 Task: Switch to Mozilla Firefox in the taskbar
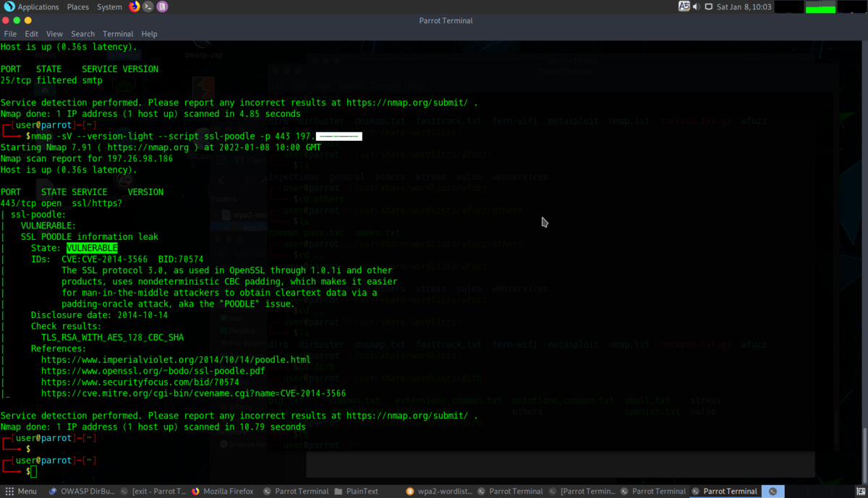[222, 491]
